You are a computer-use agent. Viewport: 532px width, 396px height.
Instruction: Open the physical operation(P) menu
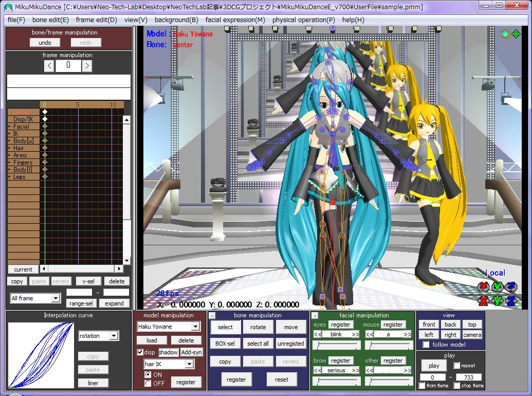click(x=304, y=20)
